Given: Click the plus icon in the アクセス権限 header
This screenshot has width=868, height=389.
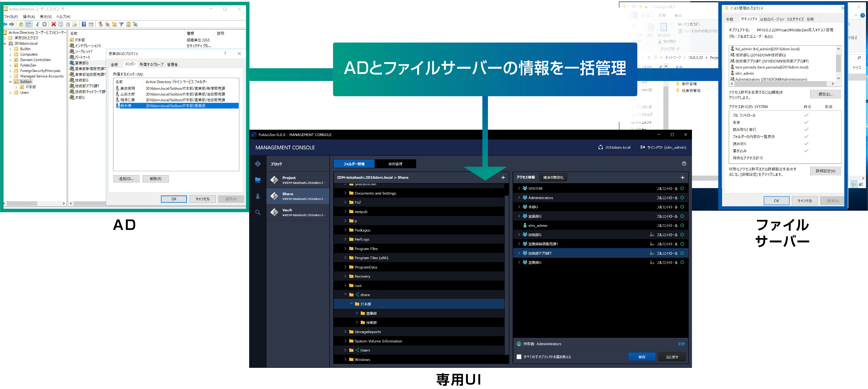Looking at the screenshot, I should tap(682, 177).
